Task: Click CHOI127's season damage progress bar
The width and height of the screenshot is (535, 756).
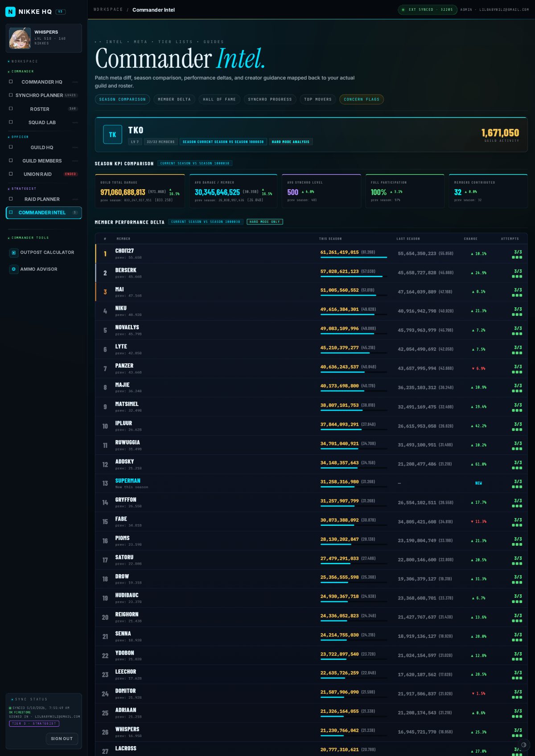Action: pyautogui.click(x=354, y=257)
